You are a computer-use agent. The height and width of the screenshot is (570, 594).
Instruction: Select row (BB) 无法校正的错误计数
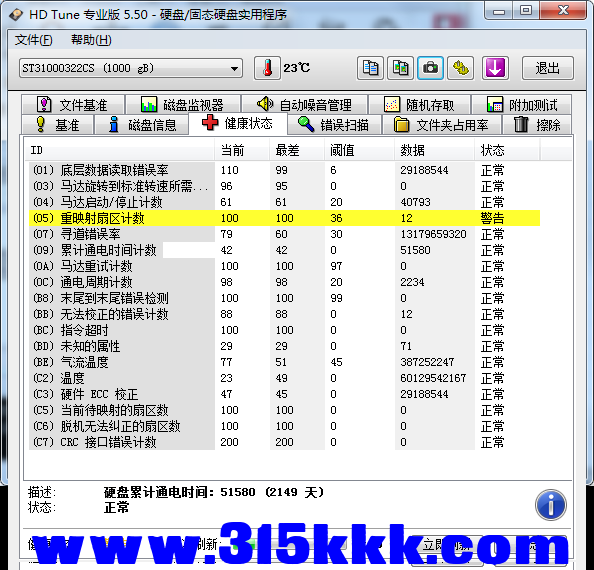(284, 314)
